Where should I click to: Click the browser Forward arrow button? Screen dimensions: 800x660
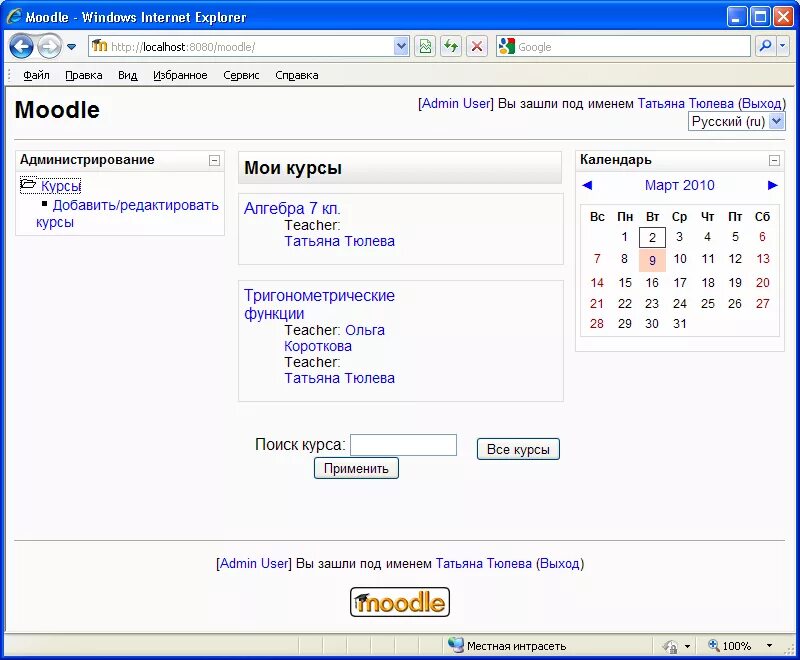pos(49,47)
